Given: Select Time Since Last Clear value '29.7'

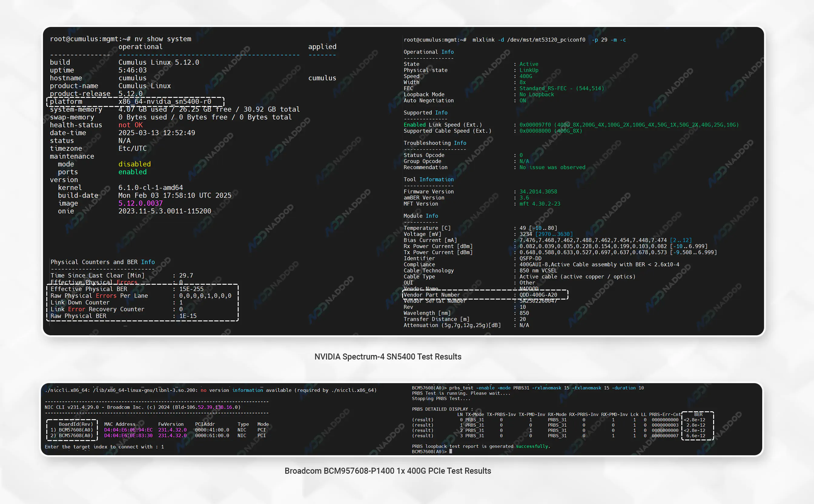Looking at the screenshot, I should pos(186,275).
